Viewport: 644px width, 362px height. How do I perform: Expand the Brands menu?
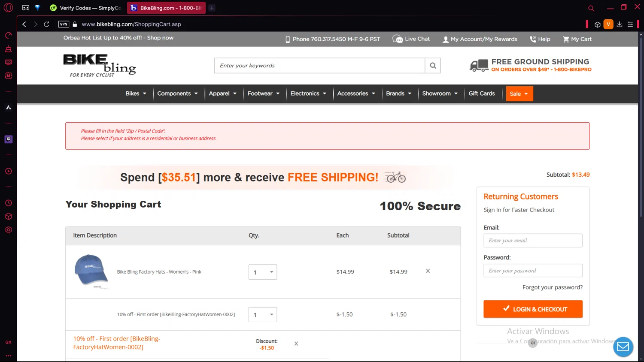tap(399, 94)
